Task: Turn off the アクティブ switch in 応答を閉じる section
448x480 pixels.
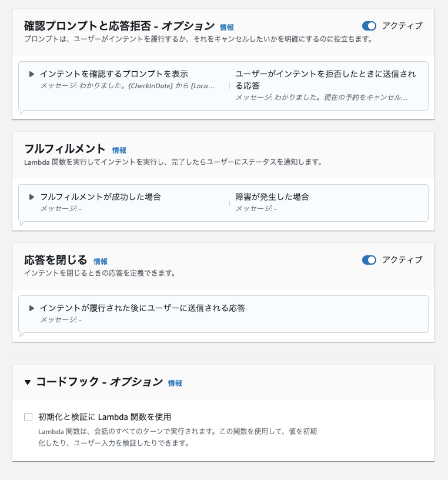Action: (x=369, y=260)
